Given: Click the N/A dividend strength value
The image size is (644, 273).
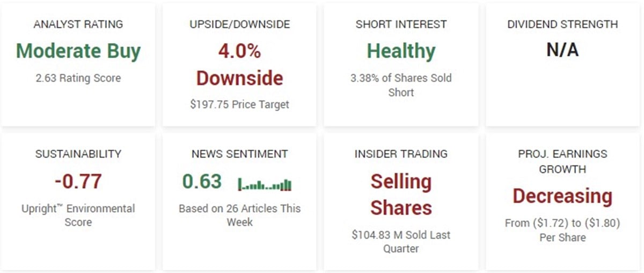Looking at the screenshot, I should [x=562, y=50].
